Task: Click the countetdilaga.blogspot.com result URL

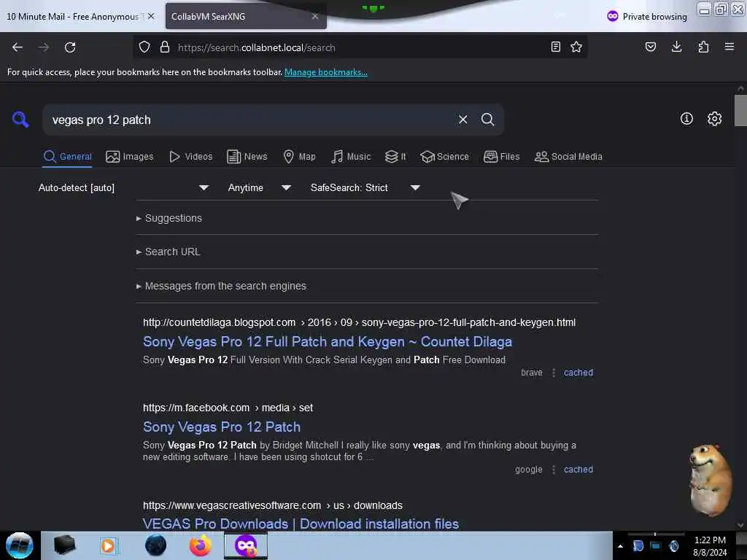Action: [x=359, y=322]
